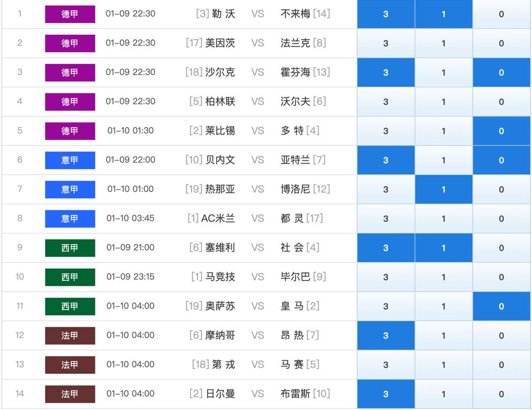Select the 1 option for 摩纳哥 vs 昂热

pos(443,335)
